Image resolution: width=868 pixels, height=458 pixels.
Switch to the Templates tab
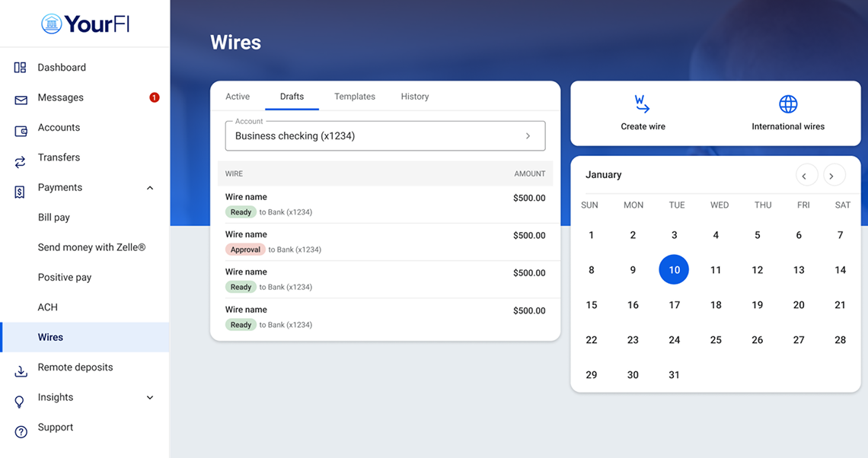[354, 97]
